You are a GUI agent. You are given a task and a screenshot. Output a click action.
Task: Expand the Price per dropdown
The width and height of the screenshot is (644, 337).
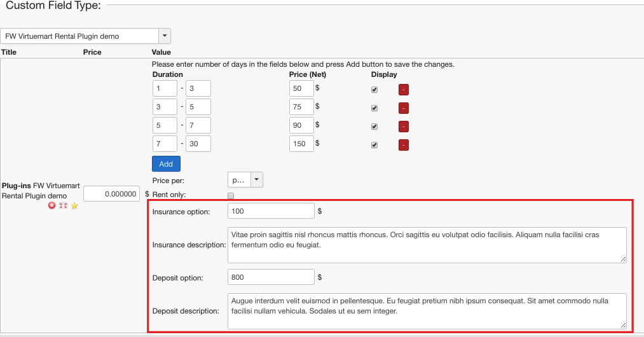coord(245,181)
